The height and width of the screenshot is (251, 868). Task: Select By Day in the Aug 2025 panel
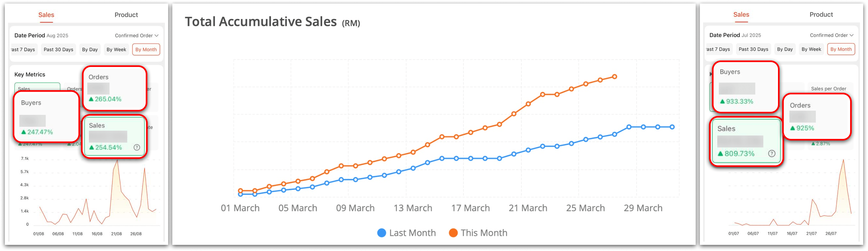(x=90, y=50)
